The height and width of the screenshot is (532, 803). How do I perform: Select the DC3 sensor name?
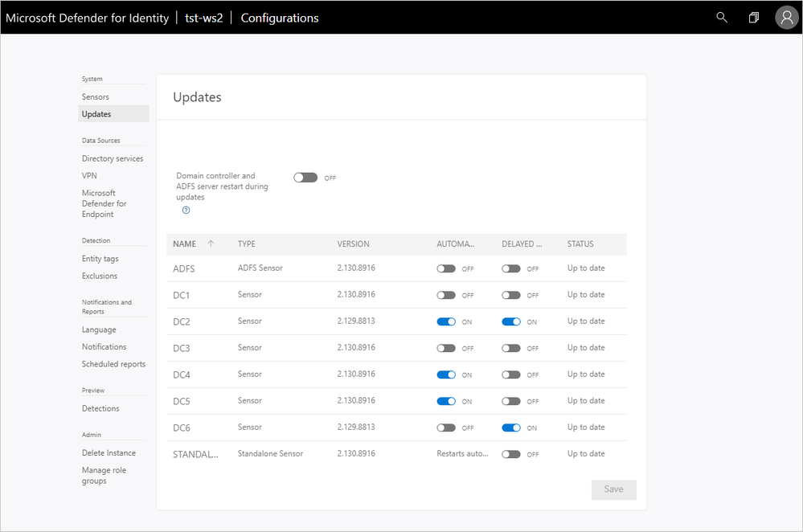[182, 348]
